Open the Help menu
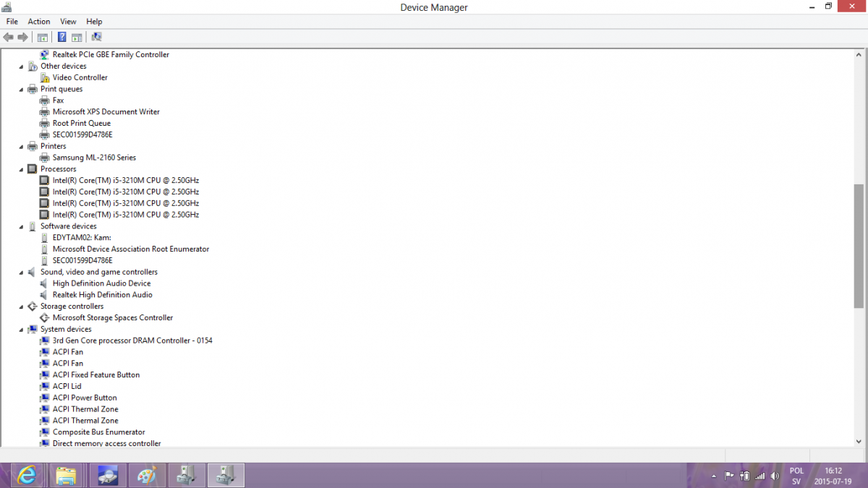 (x=94, y=22)
